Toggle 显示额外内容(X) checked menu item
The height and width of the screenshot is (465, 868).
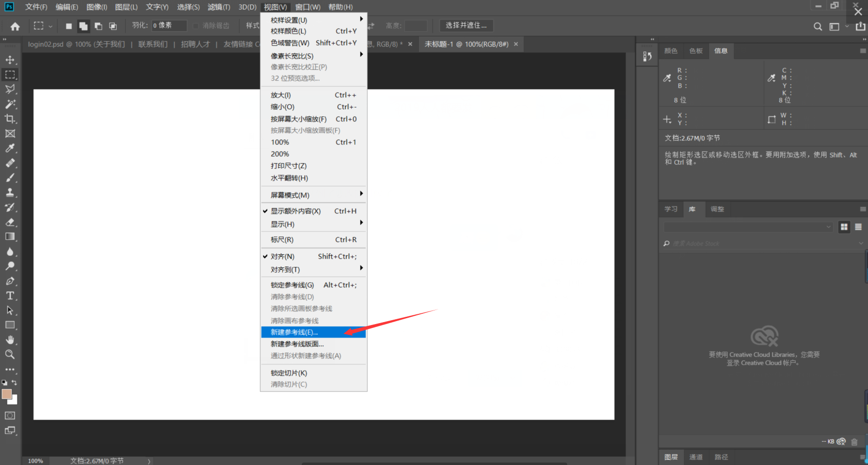[313, 211]
